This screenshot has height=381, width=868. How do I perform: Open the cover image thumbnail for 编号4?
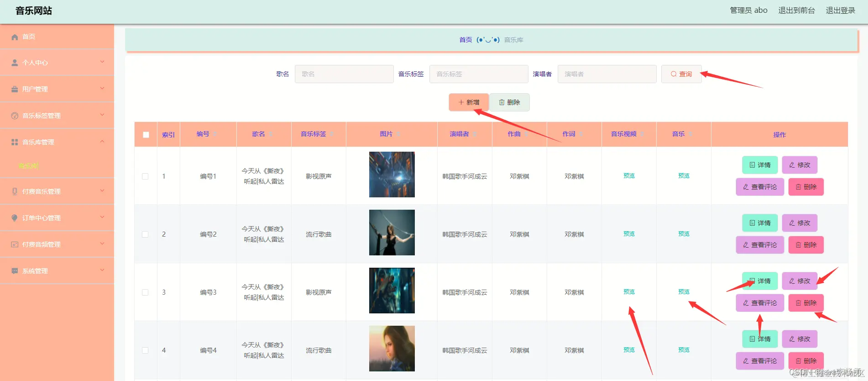click(392, 349)
